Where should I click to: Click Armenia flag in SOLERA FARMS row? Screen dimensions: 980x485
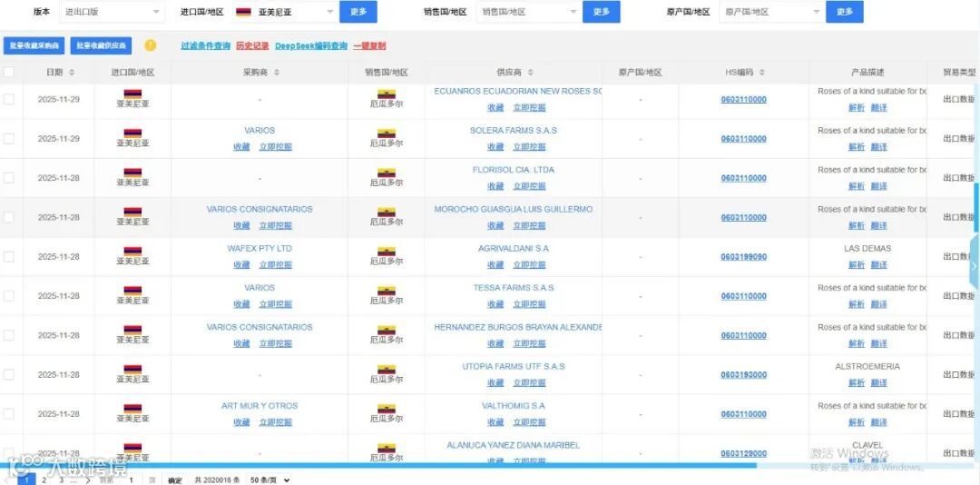point(132,134)
